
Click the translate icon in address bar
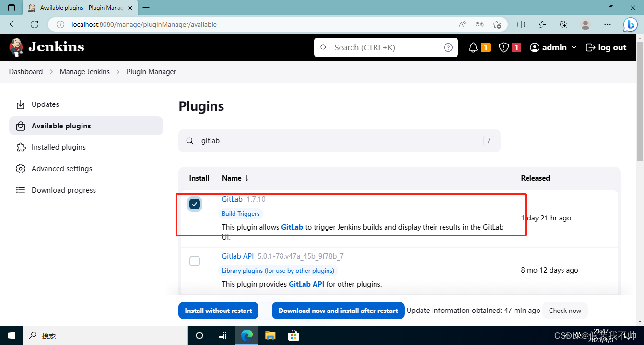click(480, 24)
